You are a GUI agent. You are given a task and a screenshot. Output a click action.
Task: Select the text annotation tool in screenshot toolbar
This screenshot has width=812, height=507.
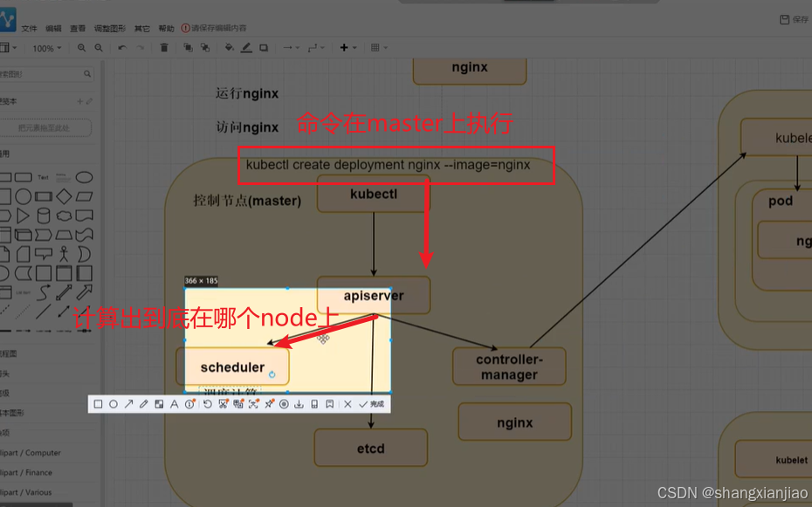tap(174, 404)
